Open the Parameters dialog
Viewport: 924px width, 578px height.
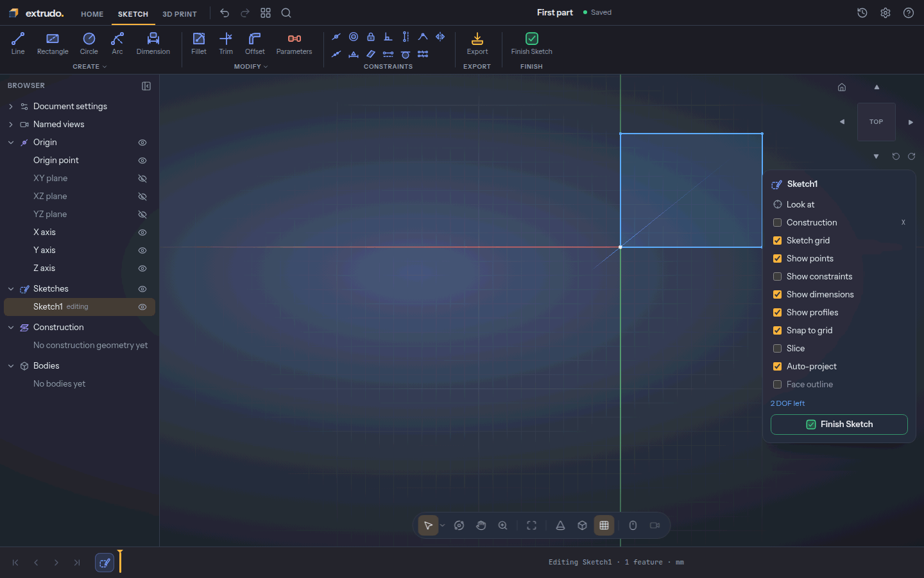295,44
